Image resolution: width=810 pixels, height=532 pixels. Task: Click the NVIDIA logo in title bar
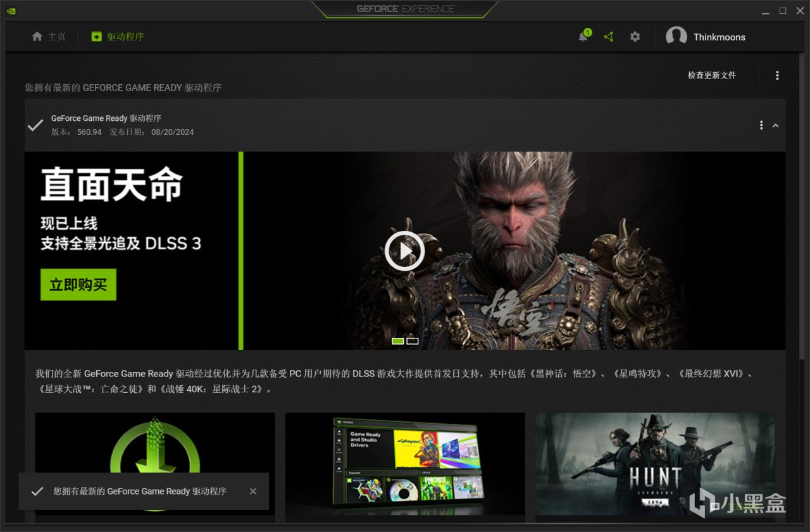(x=11, y=10)
